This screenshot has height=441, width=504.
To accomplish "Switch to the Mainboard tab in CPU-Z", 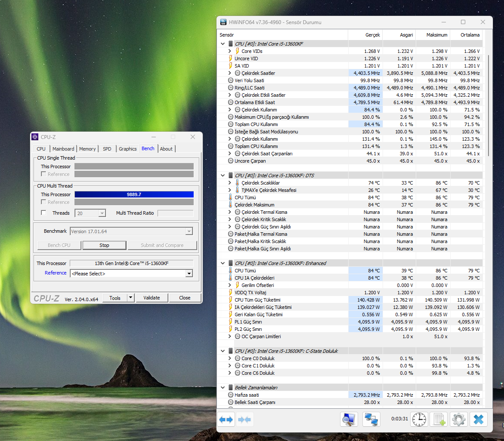I will coord(63,149).
